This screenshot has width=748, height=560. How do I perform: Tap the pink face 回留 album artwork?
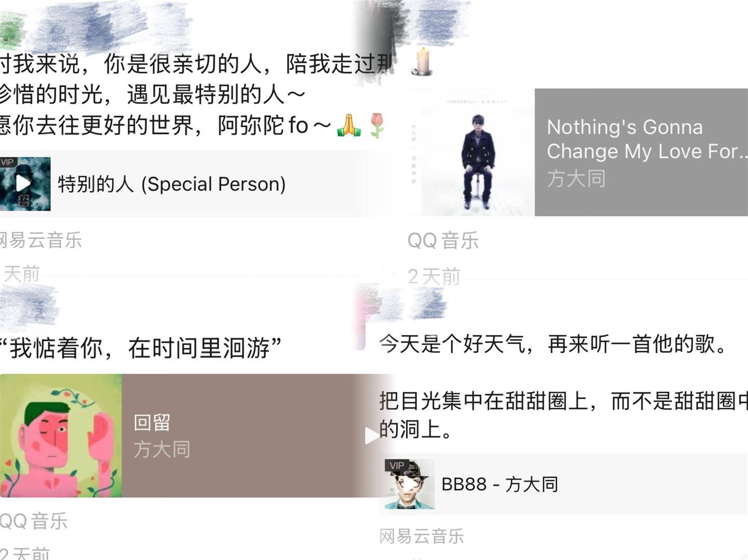tap(61, 435)
